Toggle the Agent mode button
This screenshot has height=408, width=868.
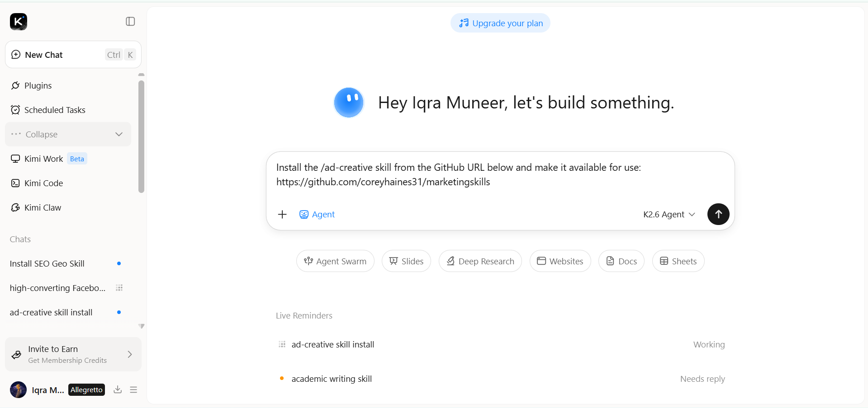tap(317, 214)
